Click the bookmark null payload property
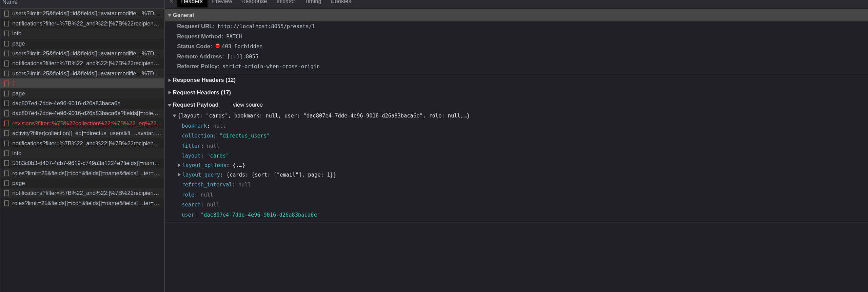 204,126
